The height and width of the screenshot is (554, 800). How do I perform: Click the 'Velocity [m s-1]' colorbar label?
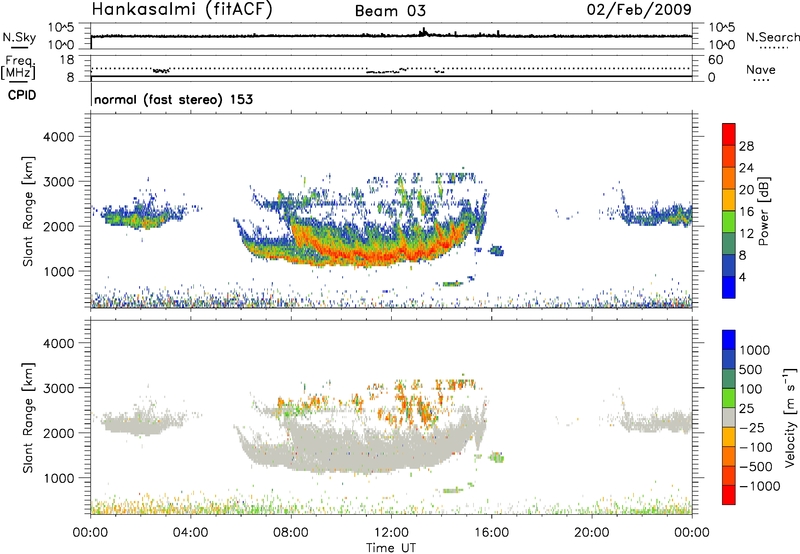click(790, 417)
